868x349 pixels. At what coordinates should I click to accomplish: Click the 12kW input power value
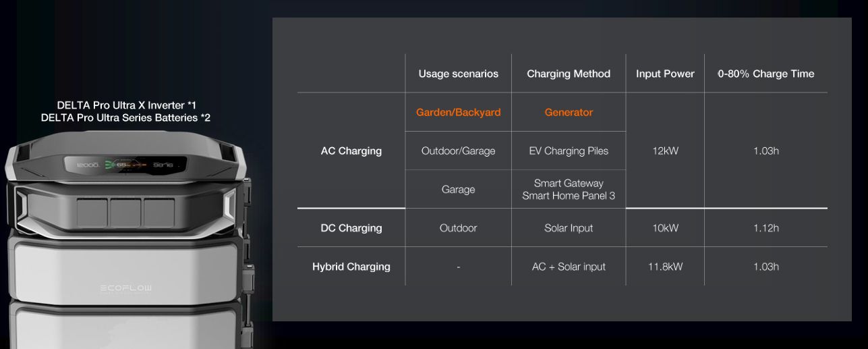pos(665,151)
